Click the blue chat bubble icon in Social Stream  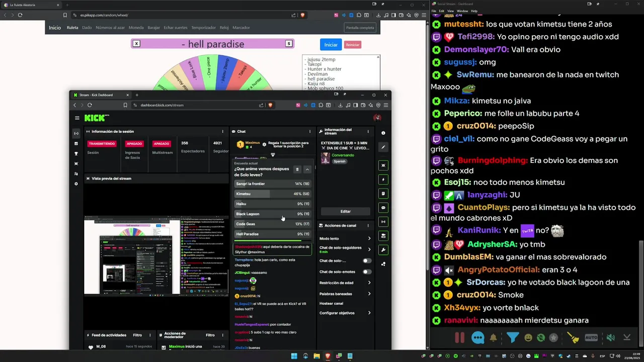478,338
